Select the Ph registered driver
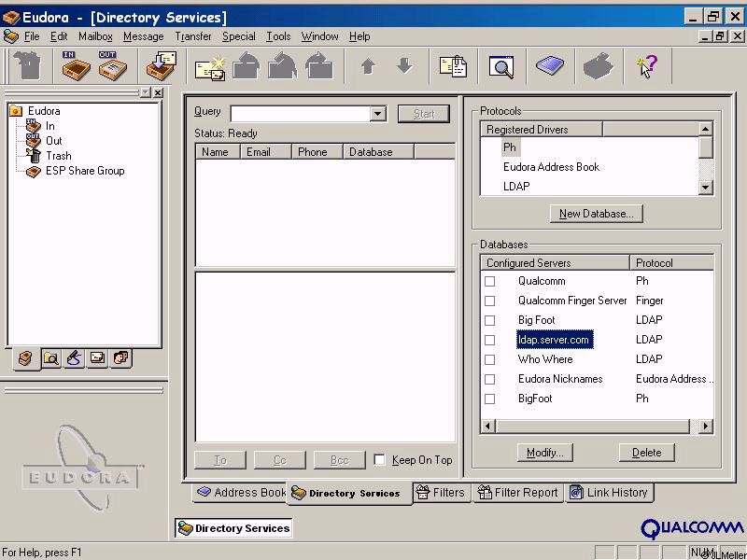The height and width of the screenshot is (560, 747). click(x=510, y=147)
